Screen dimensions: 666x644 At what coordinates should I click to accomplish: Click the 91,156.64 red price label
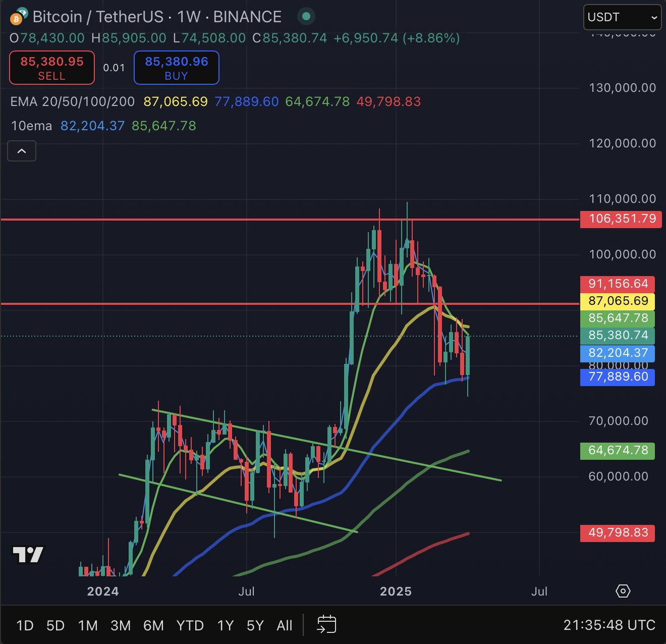[618, 284]
